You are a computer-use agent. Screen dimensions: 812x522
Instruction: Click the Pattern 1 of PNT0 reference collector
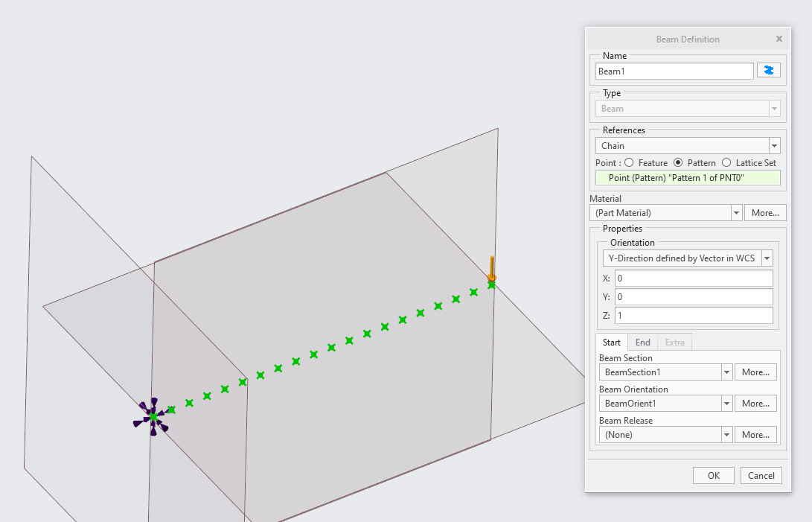coord(688,177)
